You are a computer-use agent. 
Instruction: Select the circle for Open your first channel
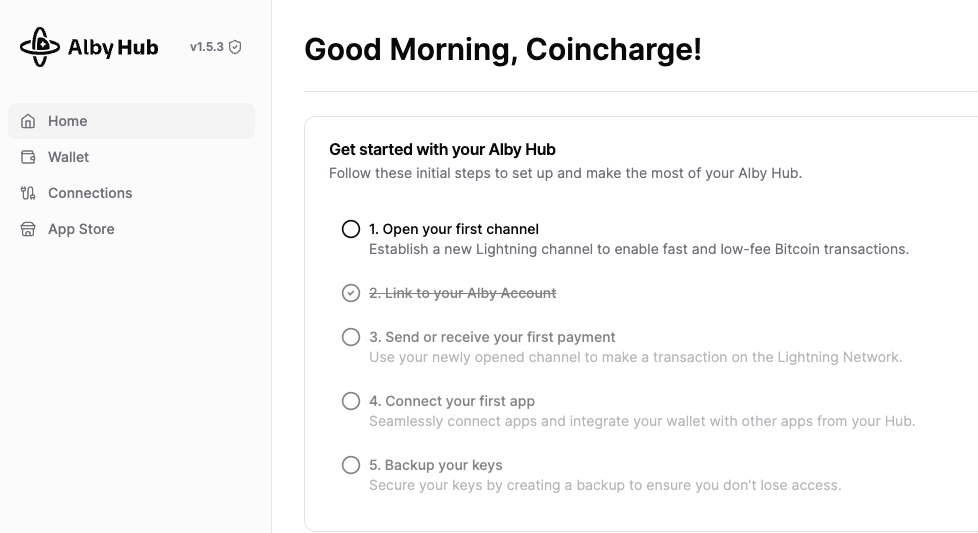click(351, 229)
